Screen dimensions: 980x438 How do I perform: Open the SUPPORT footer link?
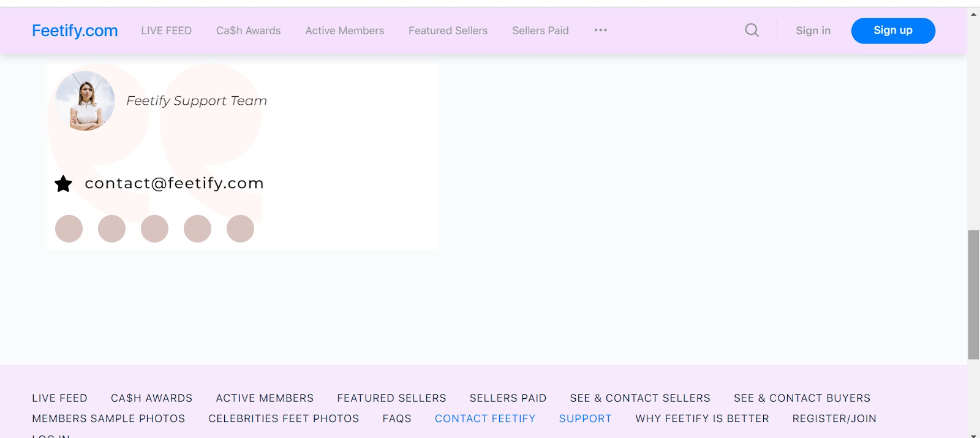[586, 418]
